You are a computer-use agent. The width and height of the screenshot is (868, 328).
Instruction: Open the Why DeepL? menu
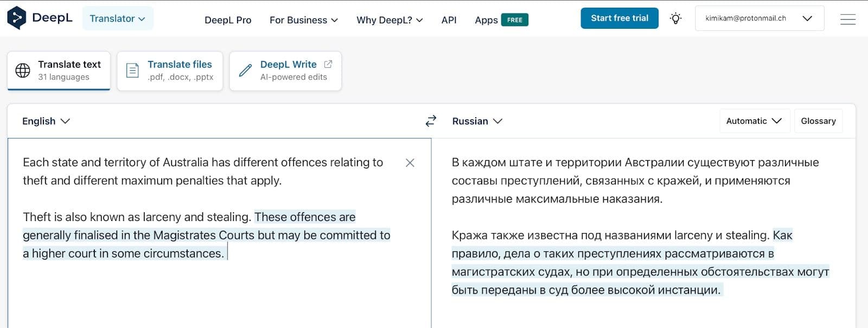389,20
